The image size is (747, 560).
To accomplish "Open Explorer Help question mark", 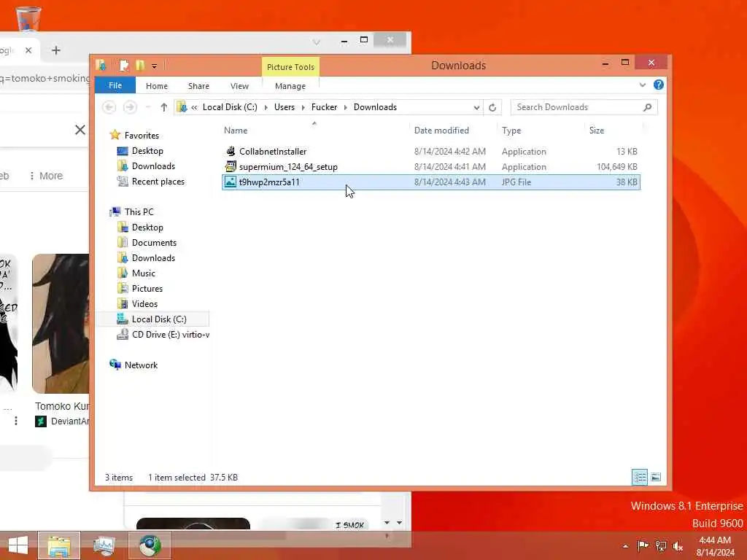I will click(659, 85).
